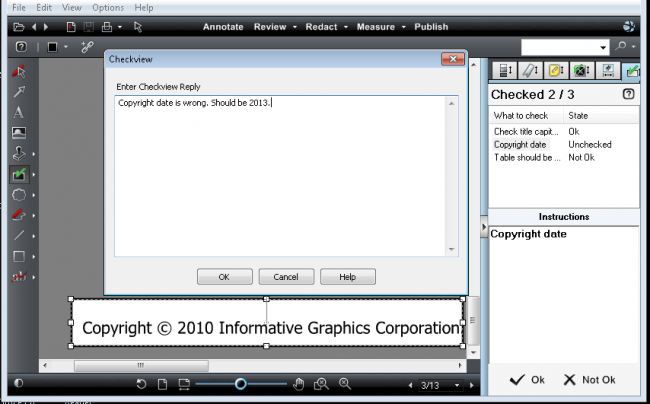The height and width of the screenshot is (404, 650).
Task: Select 'Table should be ...' row
Action: pyautogui.click(x=564, y=157)
